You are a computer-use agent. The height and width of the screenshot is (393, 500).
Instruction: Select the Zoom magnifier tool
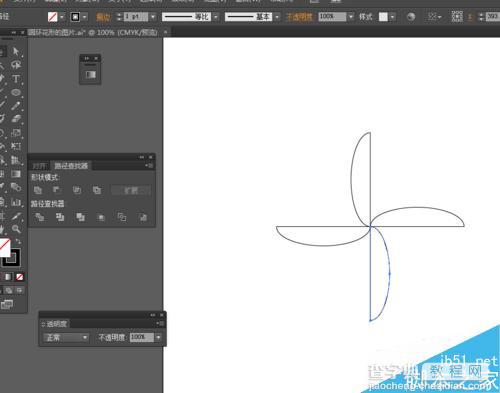coord(16,229)
